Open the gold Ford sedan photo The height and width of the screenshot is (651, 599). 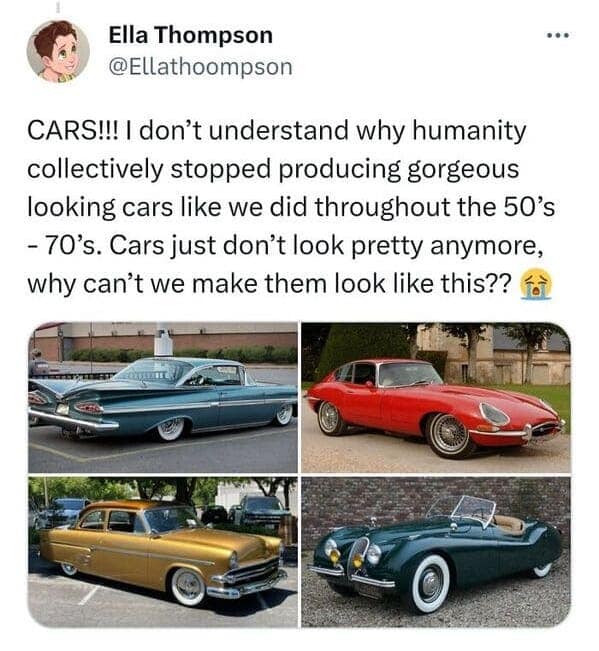(163, 552)
